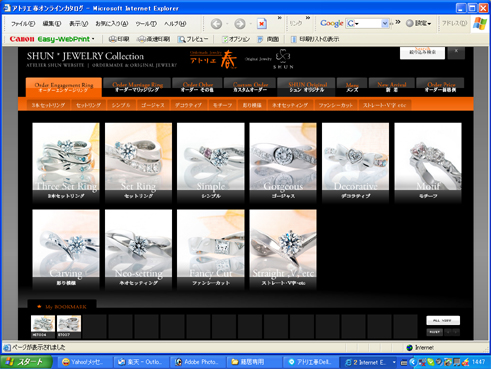
Task: Click the Windows スタート button
Action: pos(27,362)
